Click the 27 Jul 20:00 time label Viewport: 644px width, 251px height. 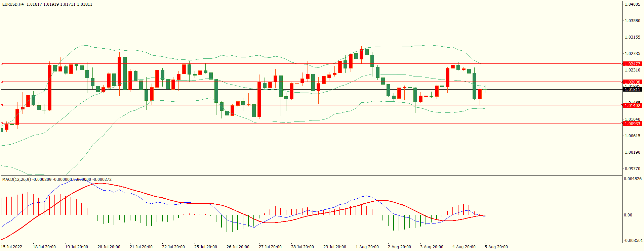tap(270, 247)
